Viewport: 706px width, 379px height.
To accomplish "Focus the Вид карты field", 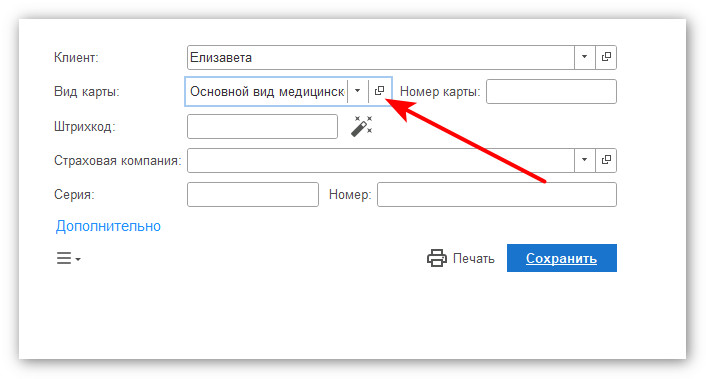I will click(x=267, y=91).
